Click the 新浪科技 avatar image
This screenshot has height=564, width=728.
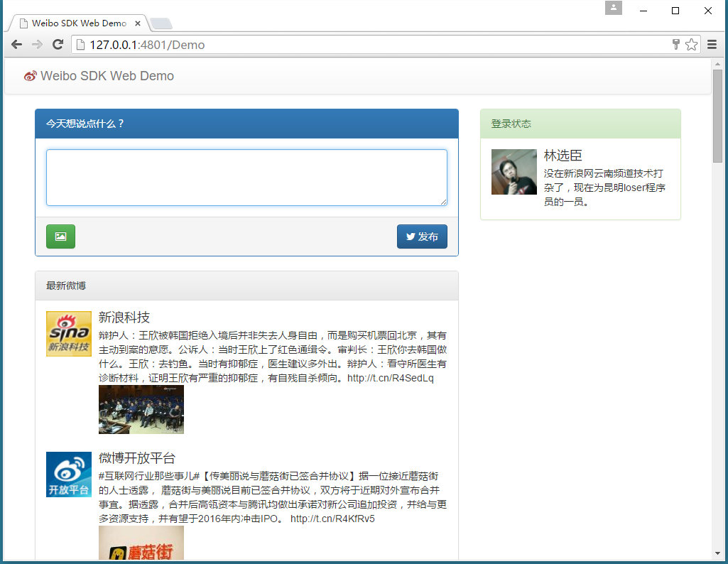point(69,334)
